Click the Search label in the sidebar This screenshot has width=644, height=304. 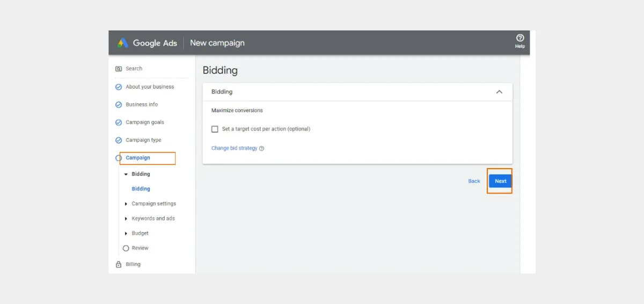134,69
